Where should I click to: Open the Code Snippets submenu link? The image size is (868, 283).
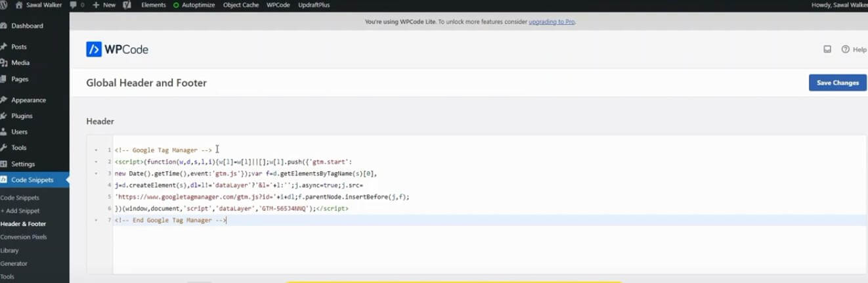tap(20, 198)
